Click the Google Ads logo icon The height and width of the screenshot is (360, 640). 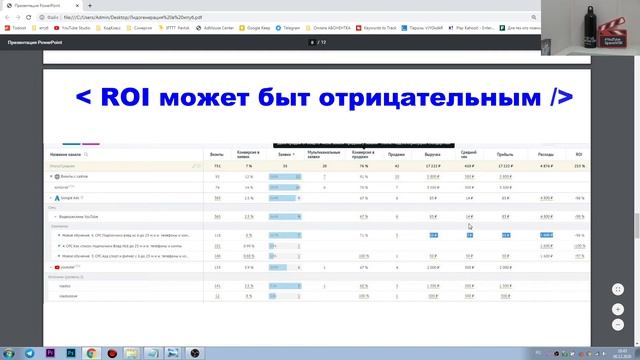57,198
